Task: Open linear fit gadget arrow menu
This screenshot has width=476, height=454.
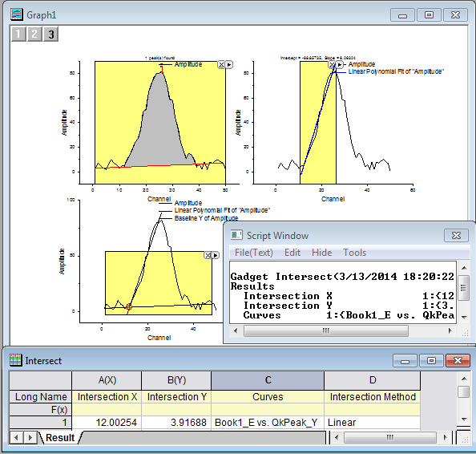Action: pos(340,65)
